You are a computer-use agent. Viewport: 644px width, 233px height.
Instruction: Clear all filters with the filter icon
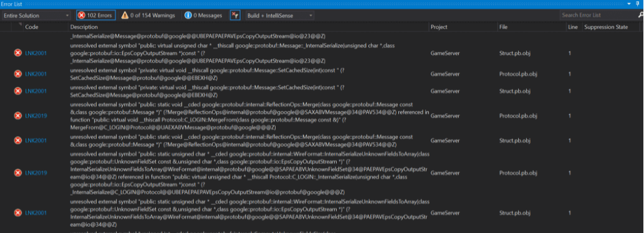click(235, 15)
